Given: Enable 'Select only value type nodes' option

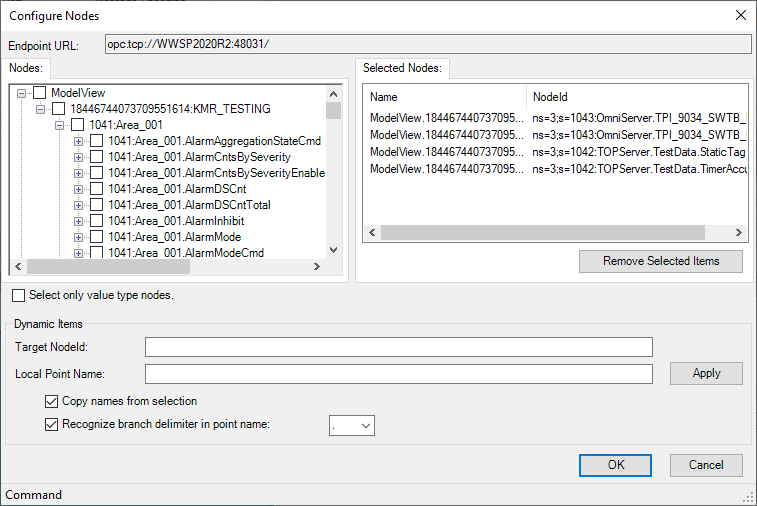Looking at the screenshot, I should pyautogui.click(x=20, y=296).
